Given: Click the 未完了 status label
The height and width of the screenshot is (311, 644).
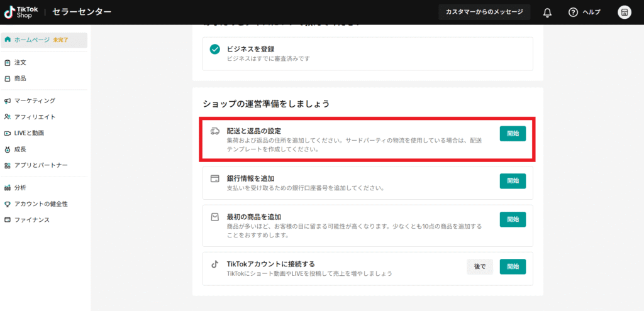Looking at the screenshot, I should pyautogui.click(x=60, y=40).
